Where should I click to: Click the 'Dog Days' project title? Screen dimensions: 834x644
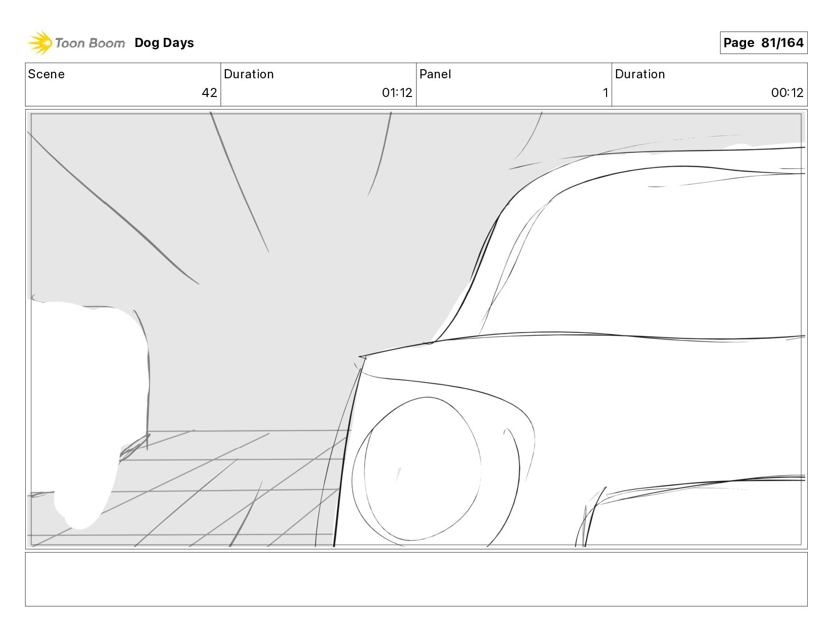(164, 43)
